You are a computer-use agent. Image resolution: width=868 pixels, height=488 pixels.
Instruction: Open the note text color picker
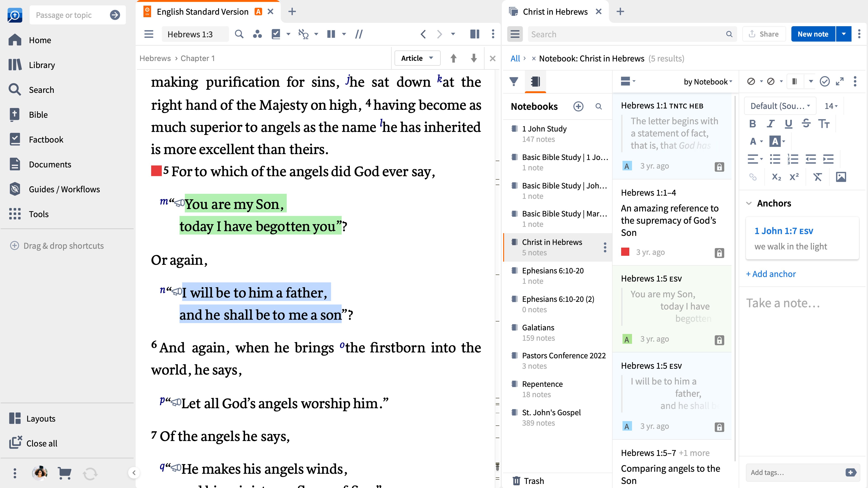pos(756,141)
